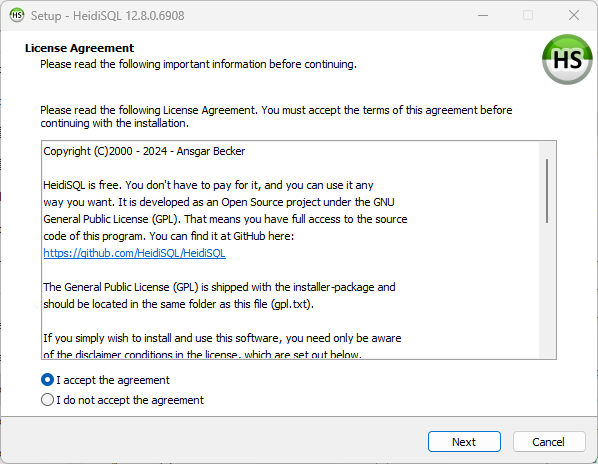Click the HeidiSQL icon in title bar
Viewport: 598px width, 464px height.
(x=17, y=16)
